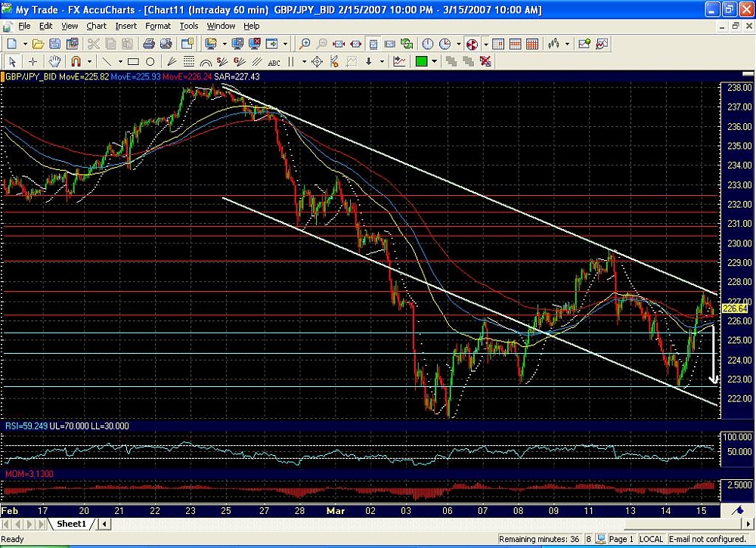Screen dimensions: 756x548
Task: Open the dropdown beside the green color box
Action: tap(435, 61)
